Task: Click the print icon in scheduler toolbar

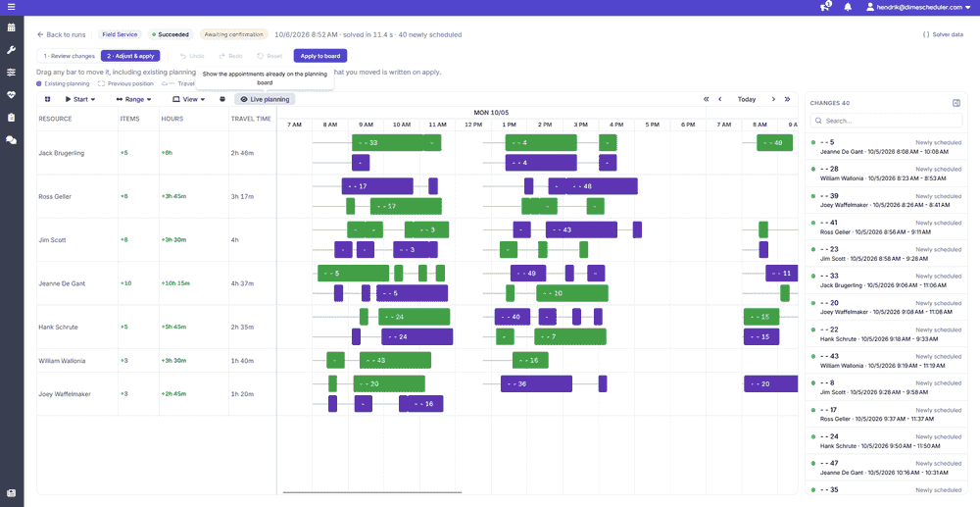Action: tap(222, 99)
